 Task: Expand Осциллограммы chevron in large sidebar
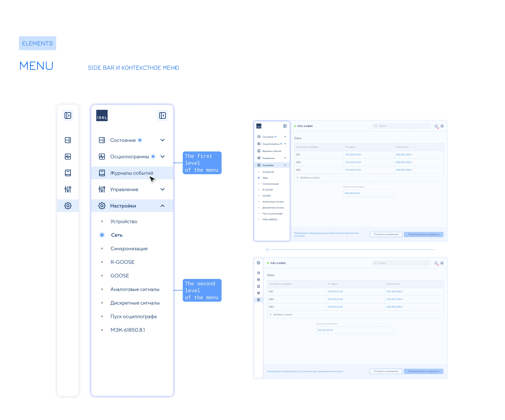click(163, 156)
